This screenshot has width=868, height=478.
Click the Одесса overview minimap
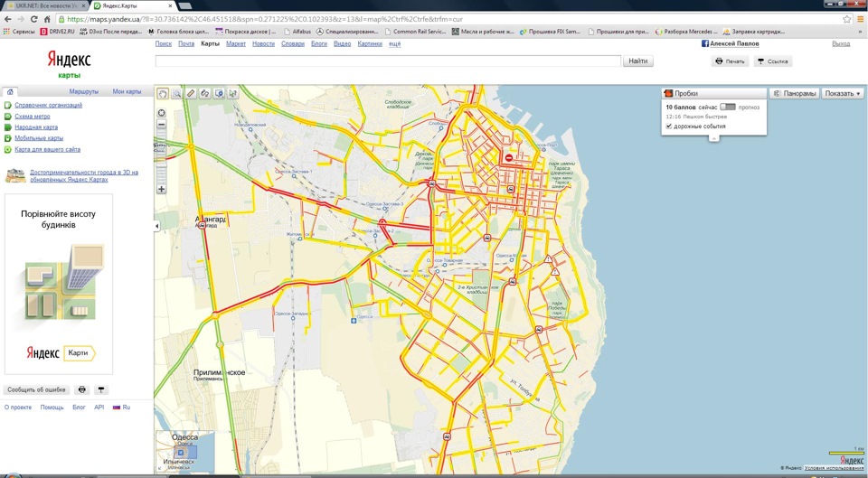coord(184,452)
